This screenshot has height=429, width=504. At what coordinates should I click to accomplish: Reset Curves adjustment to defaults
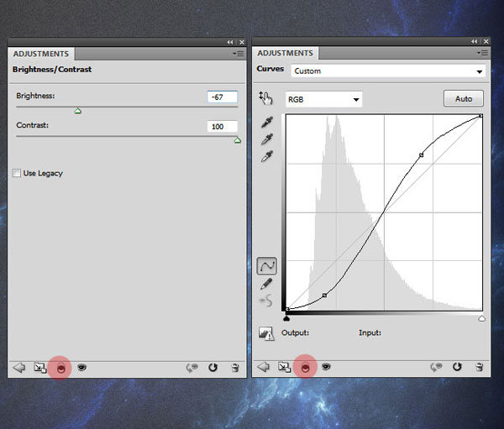457,367
